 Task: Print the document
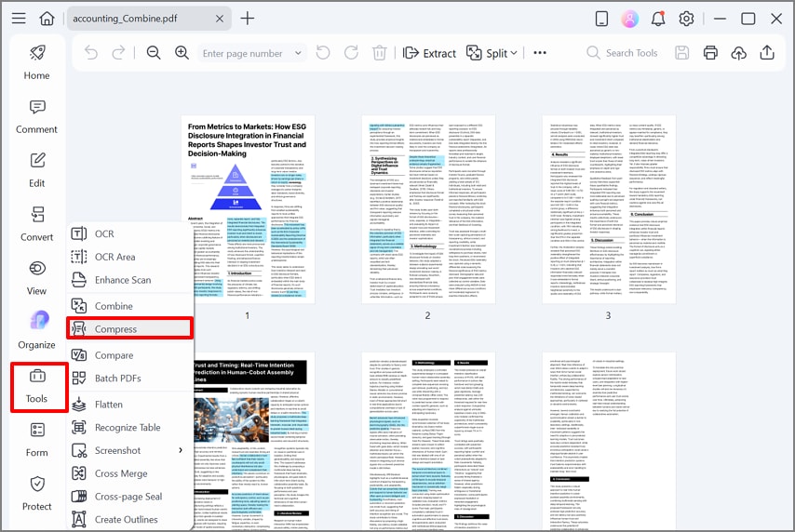tap(710, 53)
